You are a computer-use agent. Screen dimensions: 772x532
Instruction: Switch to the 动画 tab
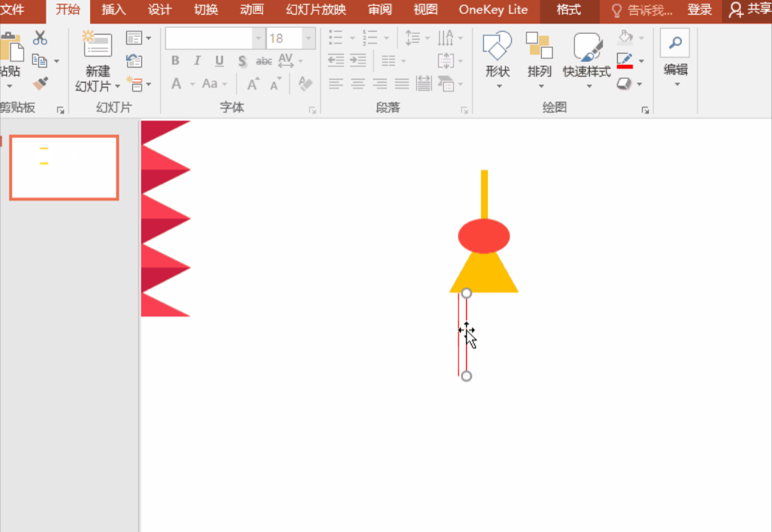pos(251,10)
